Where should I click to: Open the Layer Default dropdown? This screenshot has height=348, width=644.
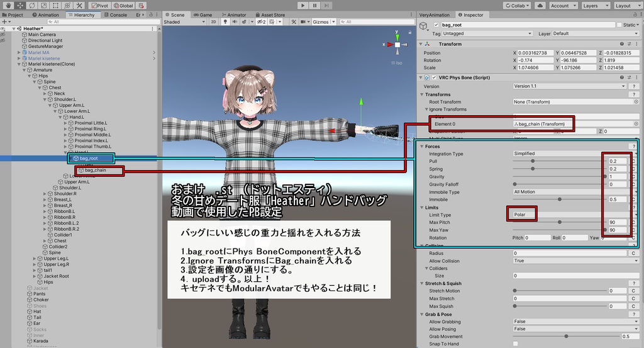point(596,34)
